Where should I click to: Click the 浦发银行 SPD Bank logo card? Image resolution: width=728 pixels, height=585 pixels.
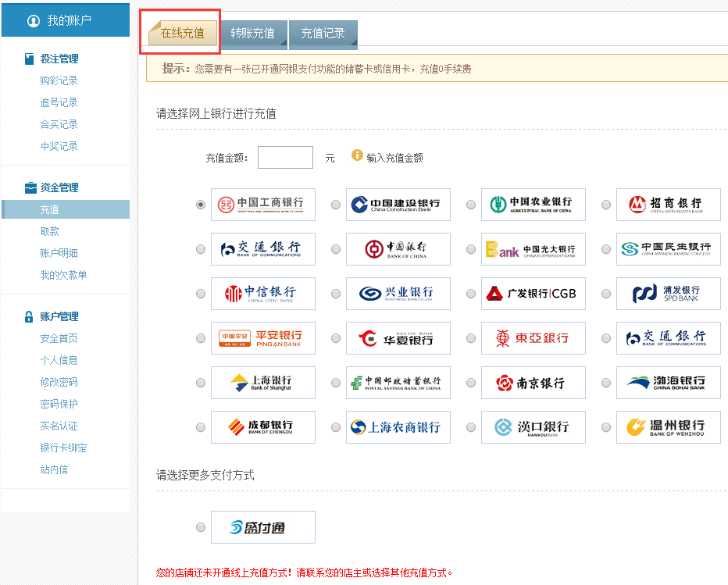click(x=668, y=294)
